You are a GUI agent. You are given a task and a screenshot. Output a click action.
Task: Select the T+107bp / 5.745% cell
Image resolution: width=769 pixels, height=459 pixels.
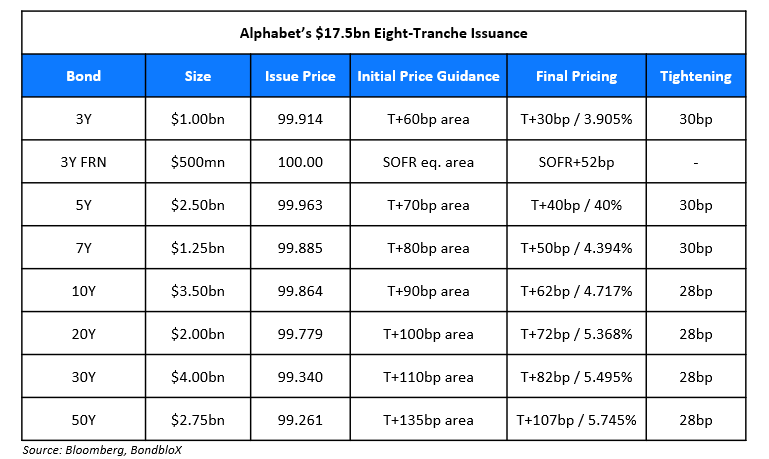(577, 420)
